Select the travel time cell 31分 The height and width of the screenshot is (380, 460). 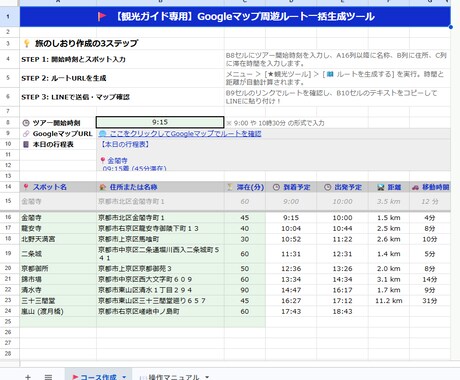(430, 301)
